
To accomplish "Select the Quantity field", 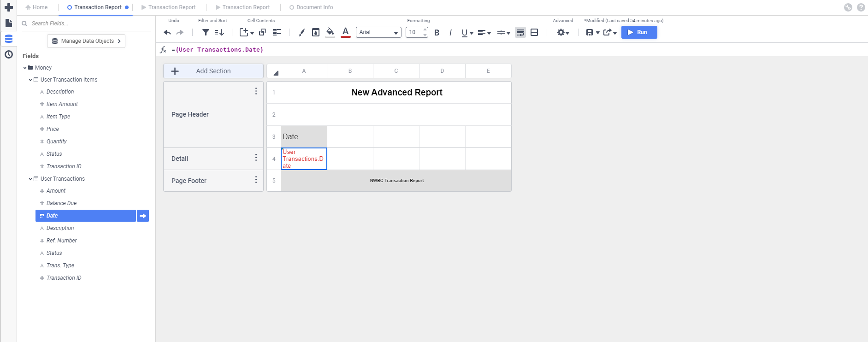I will 56,142.
